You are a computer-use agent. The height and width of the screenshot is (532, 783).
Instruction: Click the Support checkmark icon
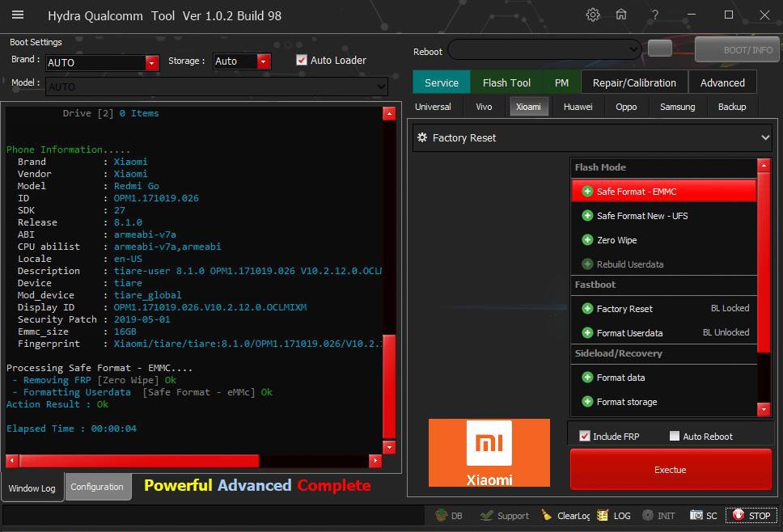coord(486,515)
